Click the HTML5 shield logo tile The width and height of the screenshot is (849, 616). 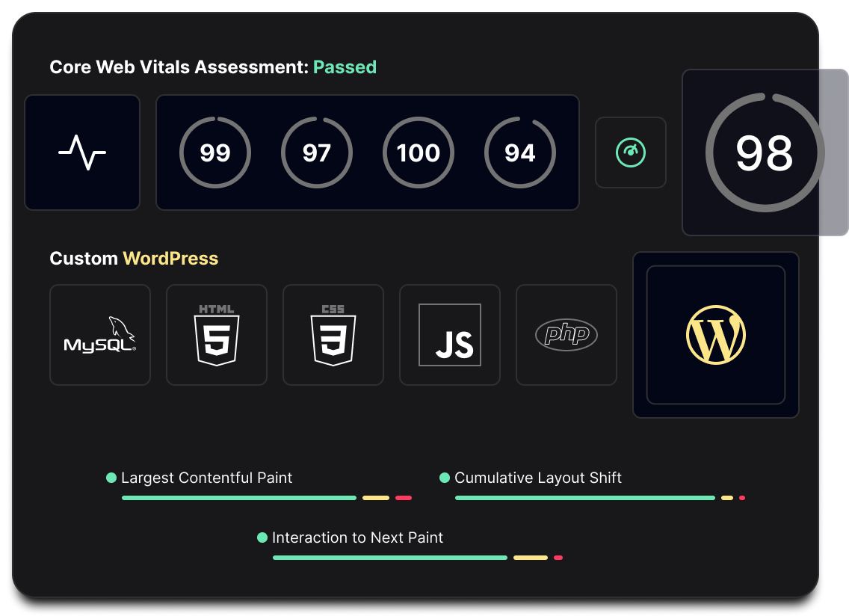(217, 335)
